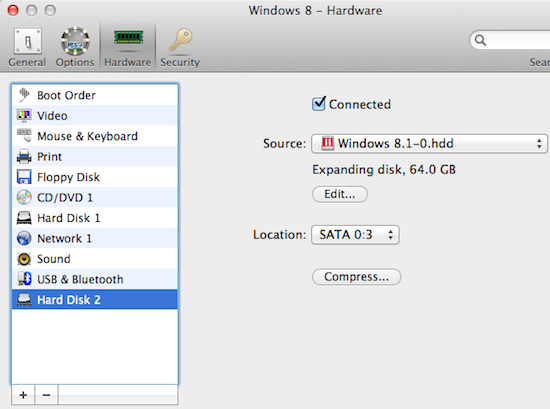The image size is (550, 409).
Task: Open Floppy Disk settings
Action: (x=95, y=177)
